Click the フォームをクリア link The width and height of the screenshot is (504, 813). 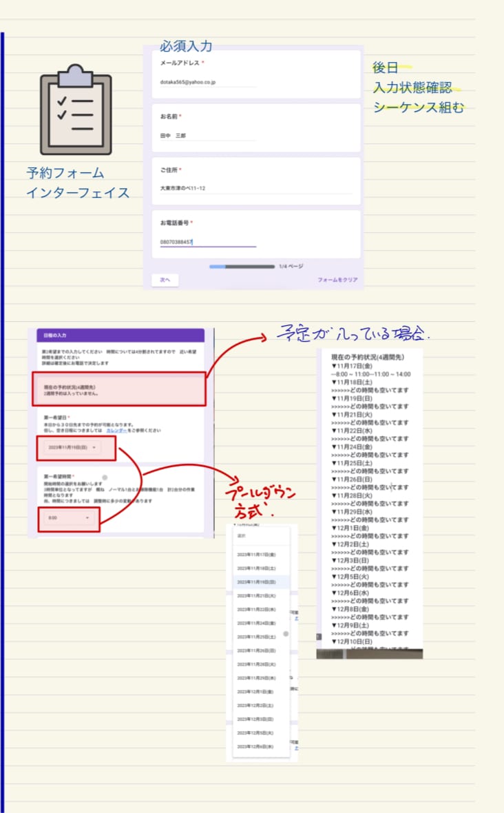pos(337,280)
